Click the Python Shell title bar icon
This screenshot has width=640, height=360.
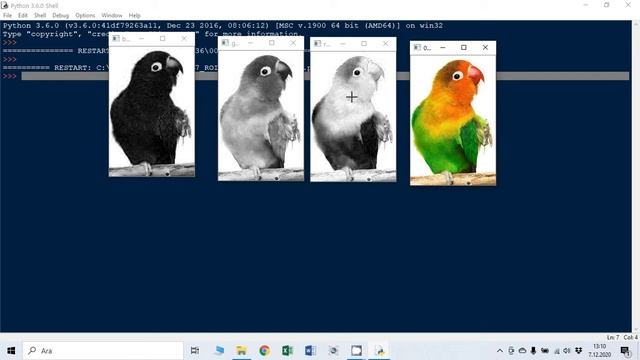4,5
